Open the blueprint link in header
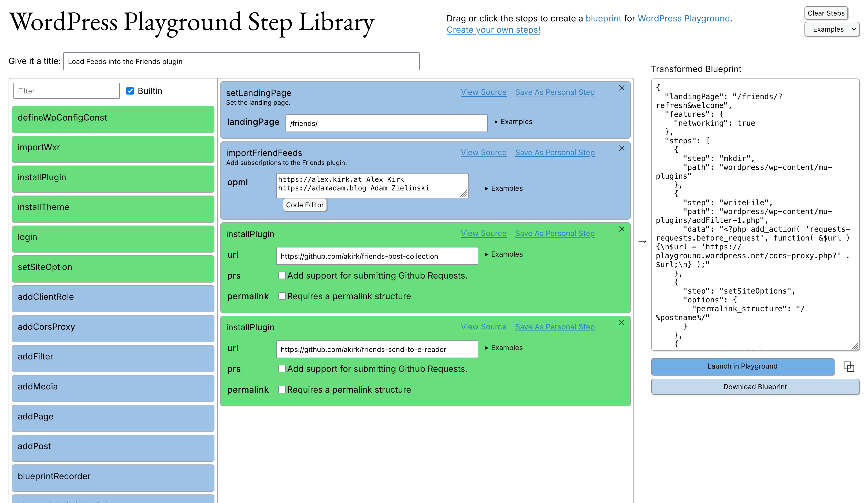The image size is (868, 503). click(603, 18)
